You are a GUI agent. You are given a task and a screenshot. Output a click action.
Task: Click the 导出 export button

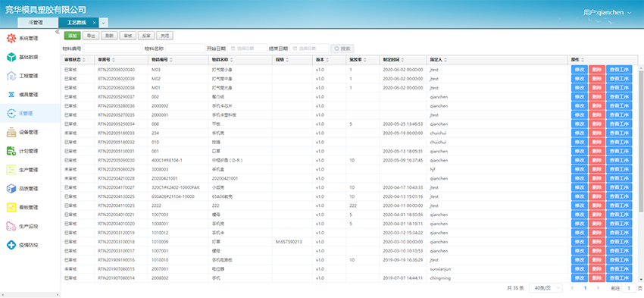click(x=91, y=36)
